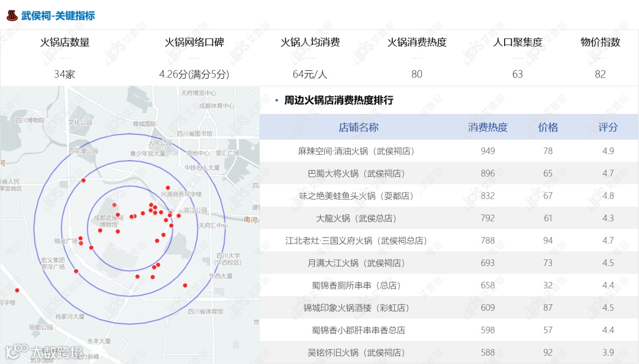The height and width of the screenshot is (364, 639).
Task: Click the 34家 value
Action: point(64,74)
